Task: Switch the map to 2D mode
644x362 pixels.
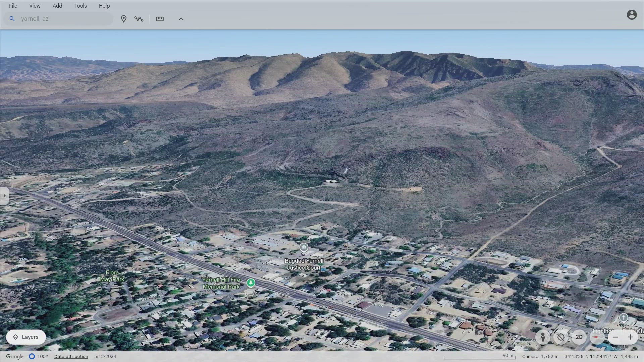Action: [x=579, y=337]
